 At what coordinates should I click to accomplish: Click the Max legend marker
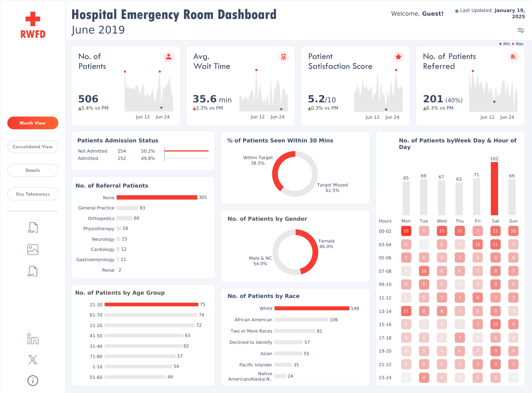click(x=513, y=44)
